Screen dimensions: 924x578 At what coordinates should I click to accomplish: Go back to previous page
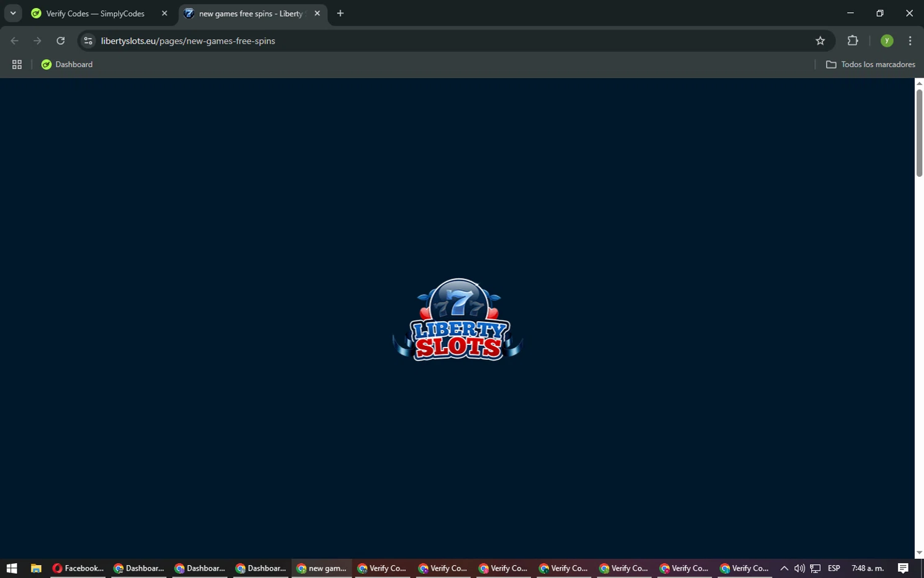15,41
